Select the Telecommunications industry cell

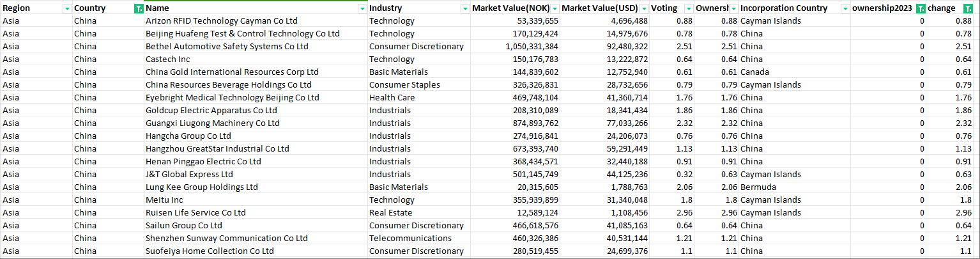point(410,239)
